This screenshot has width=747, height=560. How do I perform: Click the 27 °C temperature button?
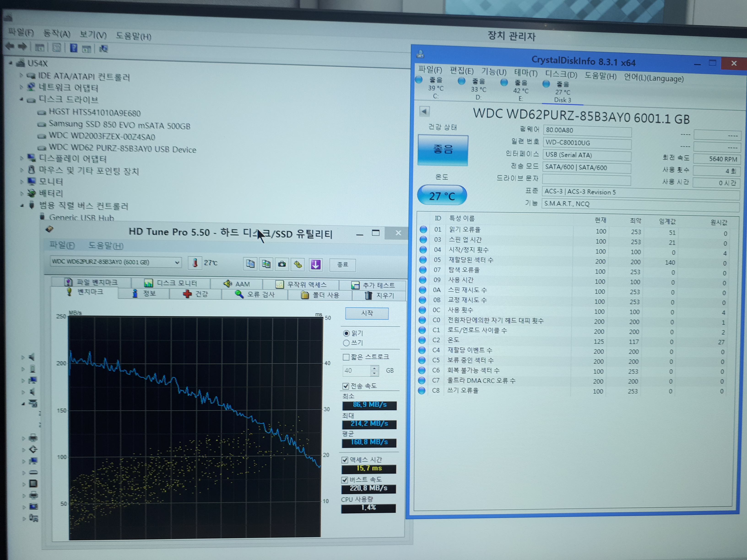point(442,195)
